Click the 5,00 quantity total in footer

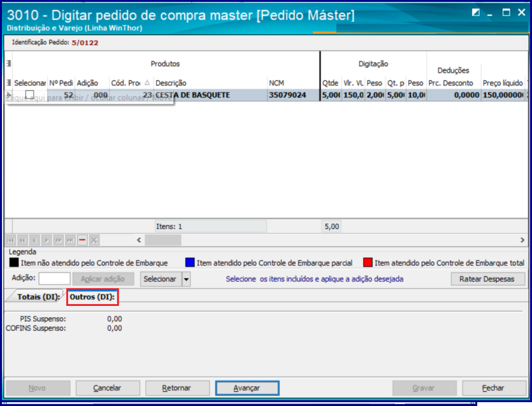click(x=331, y=226)
